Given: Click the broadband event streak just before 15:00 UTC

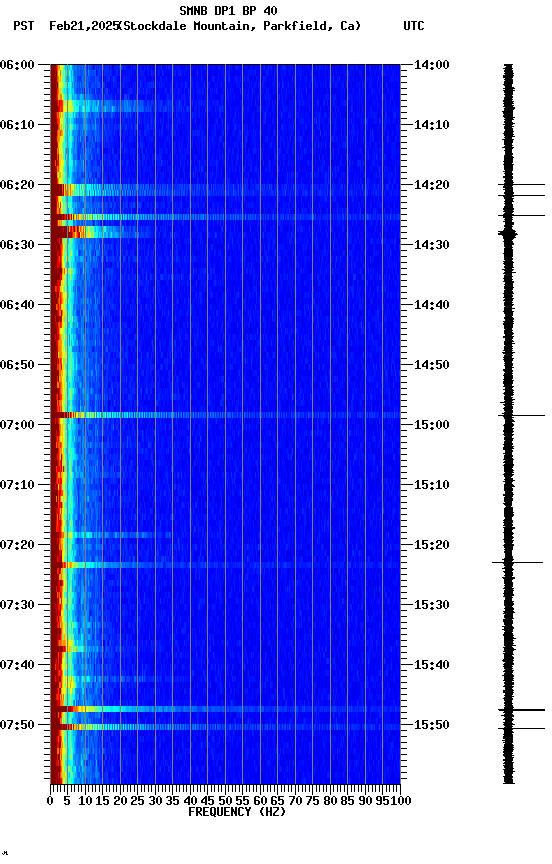Looking at the screenshot, I should (x=225, y=415).
